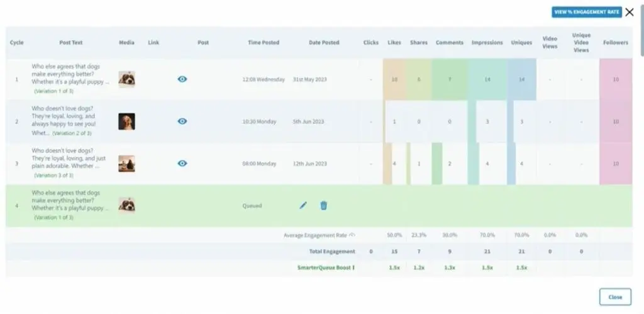Viewport: 644px width, 314px height.
Task: Click the Date Posted column header
Action: point(324,43)
